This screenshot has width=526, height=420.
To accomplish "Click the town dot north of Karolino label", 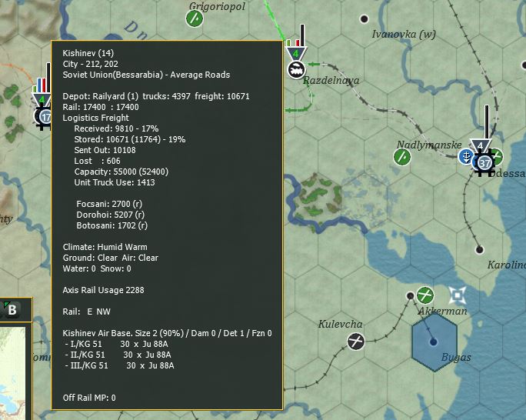I will (x=479, y=249).
